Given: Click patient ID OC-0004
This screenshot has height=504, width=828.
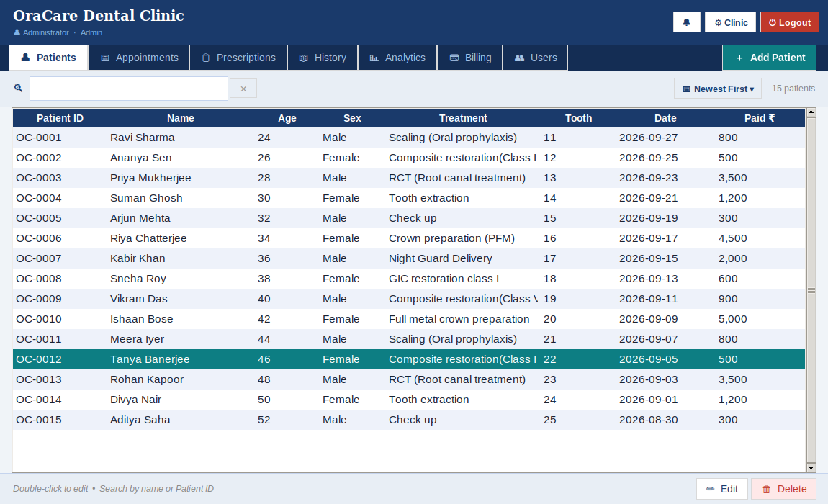Looking at the screenshot, I should point(39,197).
